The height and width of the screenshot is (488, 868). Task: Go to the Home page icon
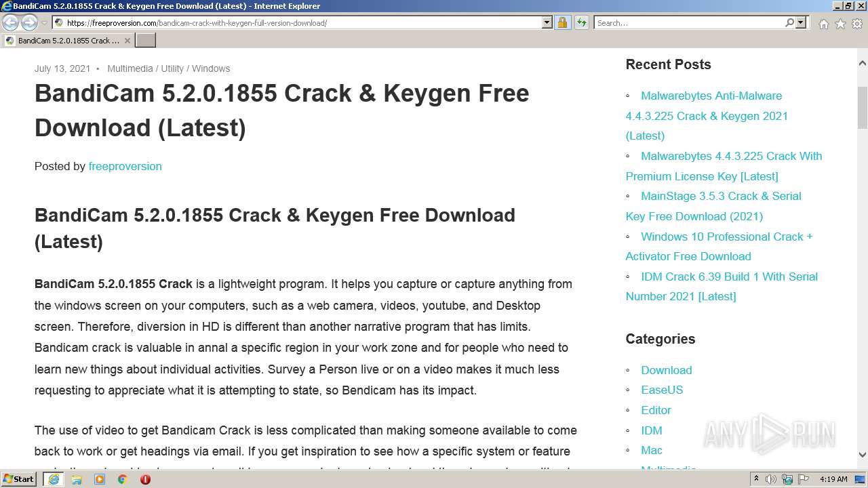pyautogui.click(x=823, y=24)
